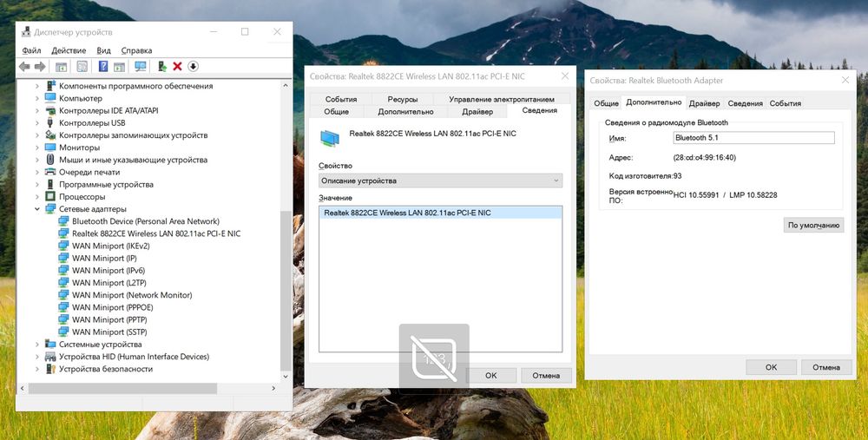Open Общие tab in Realtek Bluetooth Adapter properties
This screenshot has height=440, width=868.
pos(606,103)
